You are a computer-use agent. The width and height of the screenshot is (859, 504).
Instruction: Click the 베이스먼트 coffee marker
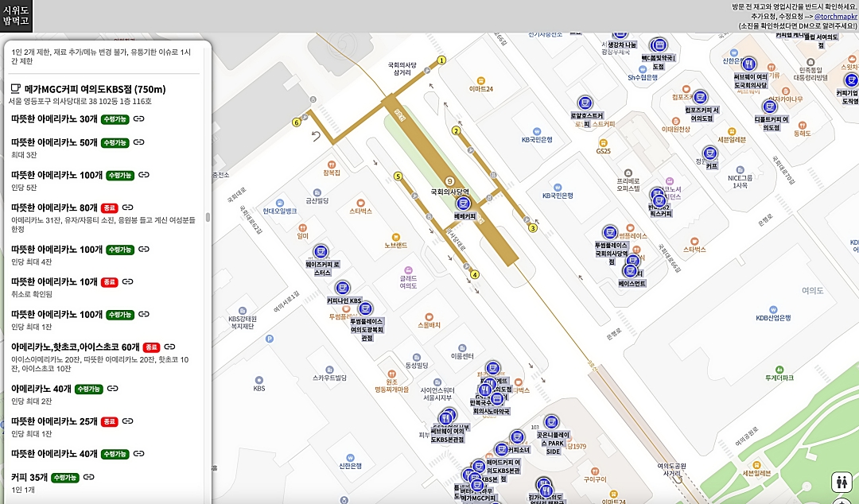(631, 270)
